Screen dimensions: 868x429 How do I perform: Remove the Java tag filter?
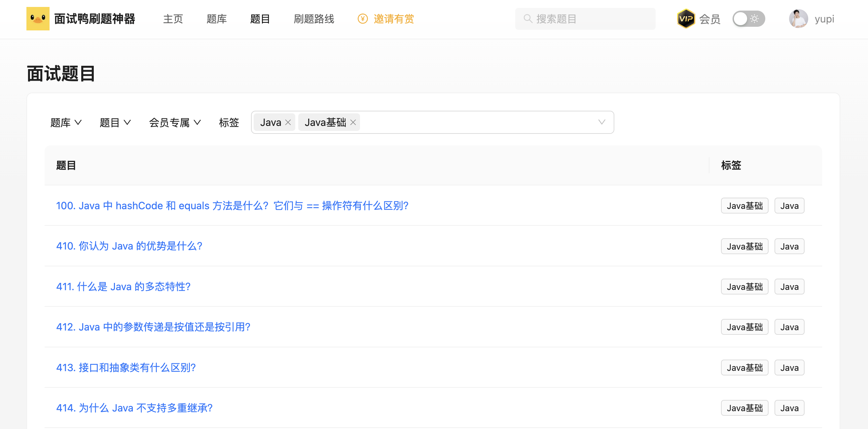pos(288,122)
